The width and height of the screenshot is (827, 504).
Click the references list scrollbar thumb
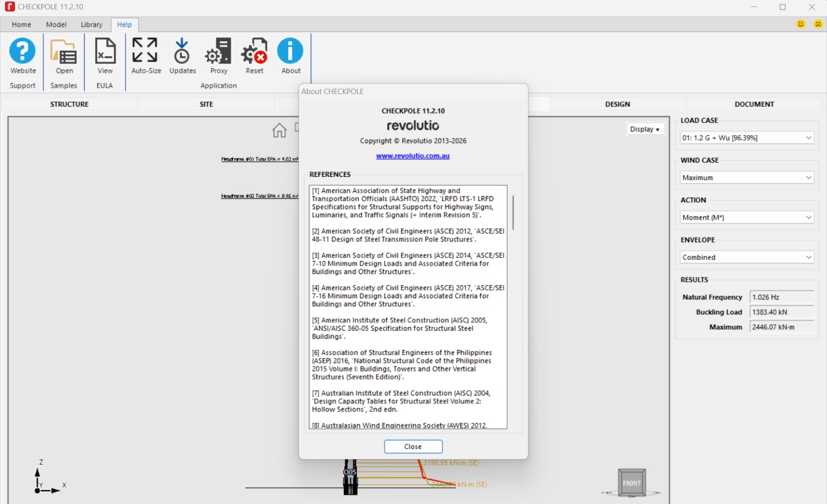pos(513,212)
